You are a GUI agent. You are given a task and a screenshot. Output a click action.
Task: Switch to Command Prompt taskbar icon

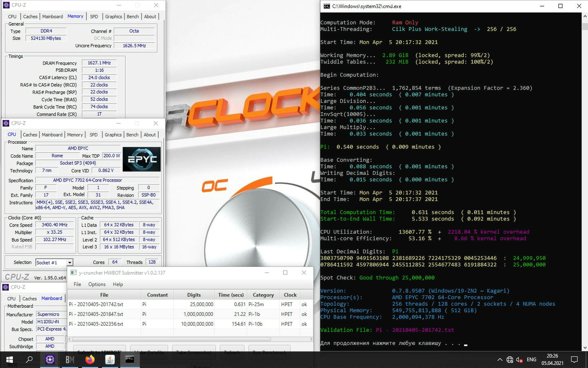click(x=130, y=359)
